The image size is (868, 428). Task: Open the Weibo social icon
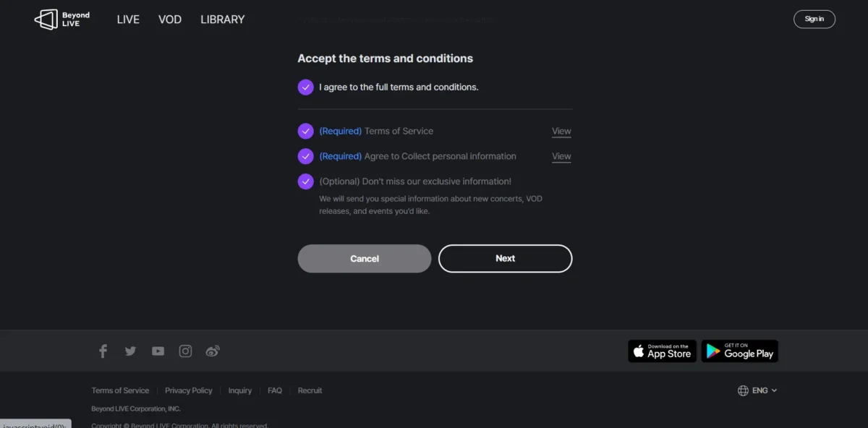coord(213,351)
